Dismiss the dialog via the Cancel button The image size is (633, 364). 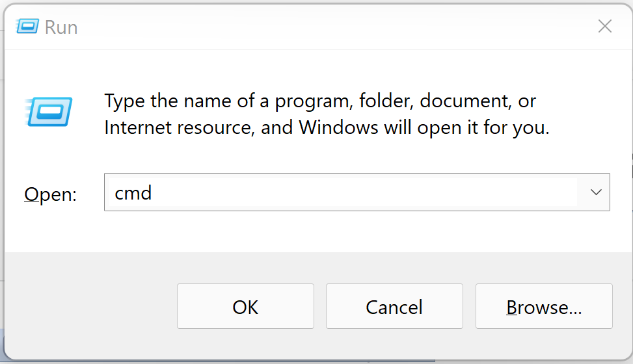[394, 306]
